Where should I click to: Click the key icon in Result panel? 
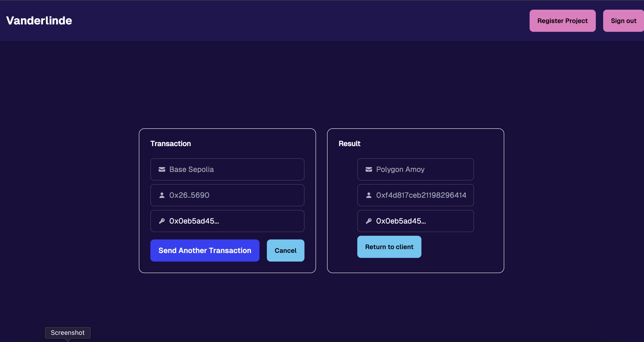point(369,221)
